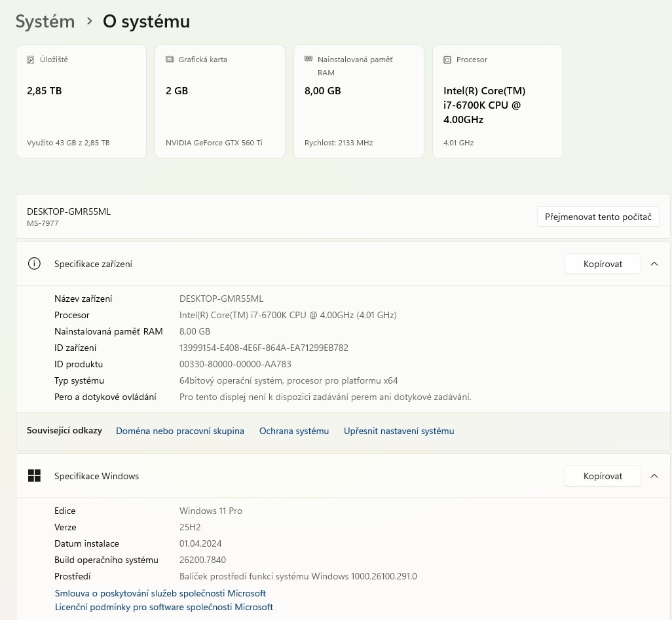Click the Build operačního systému label

click(106, 560)
